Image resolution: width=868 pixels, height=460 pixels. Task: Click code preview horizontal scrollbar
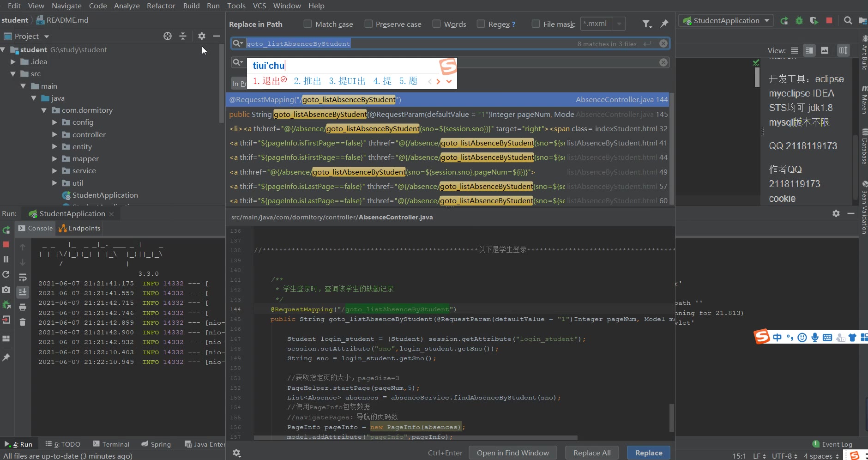pyautogui.click(x=416, y=437)
